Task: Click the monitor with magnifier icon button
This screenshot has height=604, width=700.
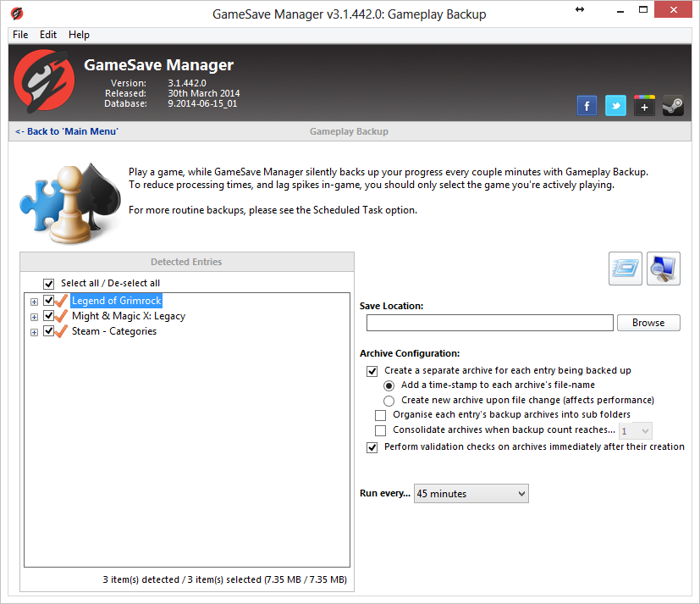Action: tap(664, 269)
